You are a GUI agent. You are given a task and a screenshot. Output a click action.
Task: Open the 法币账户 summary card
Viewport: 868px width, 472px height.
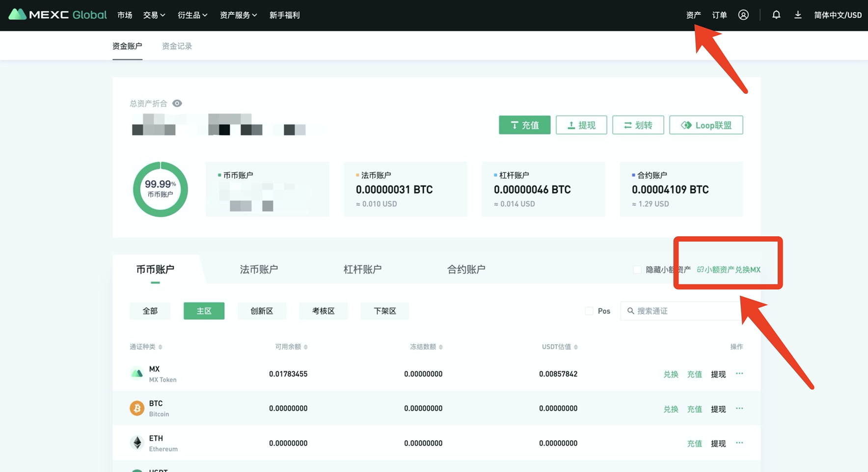point(406,189)
